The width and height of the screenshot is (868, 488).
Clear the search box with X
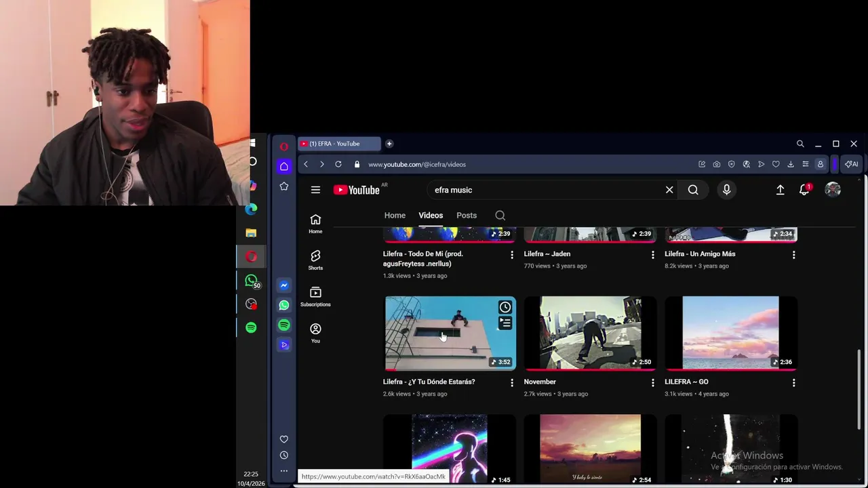click(x=669, y=190)
